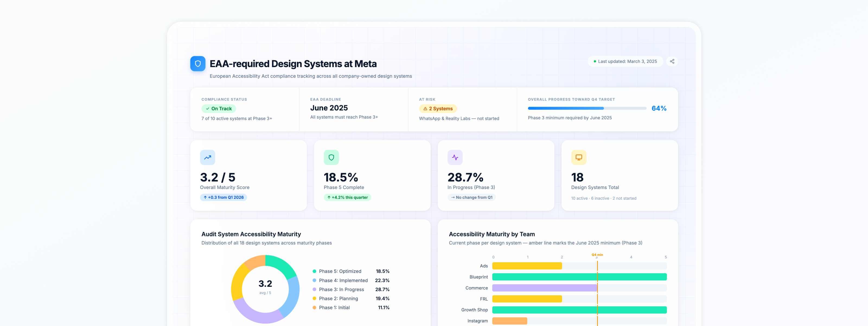Click the WhatsApp & Reality Labs note
The image size is (868, 326).
tap(459, 118)
